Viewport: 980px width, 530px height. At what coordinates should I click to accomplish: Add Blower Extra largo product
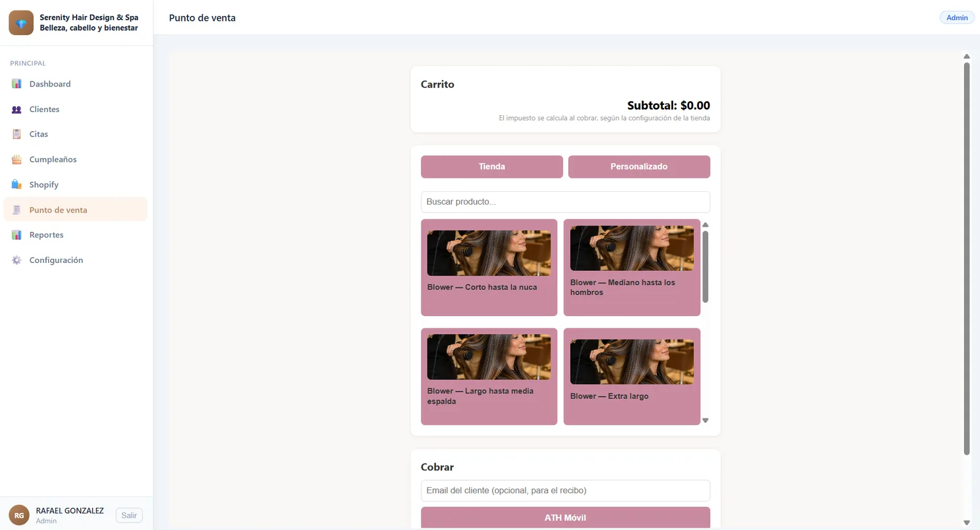click(631, 376)
